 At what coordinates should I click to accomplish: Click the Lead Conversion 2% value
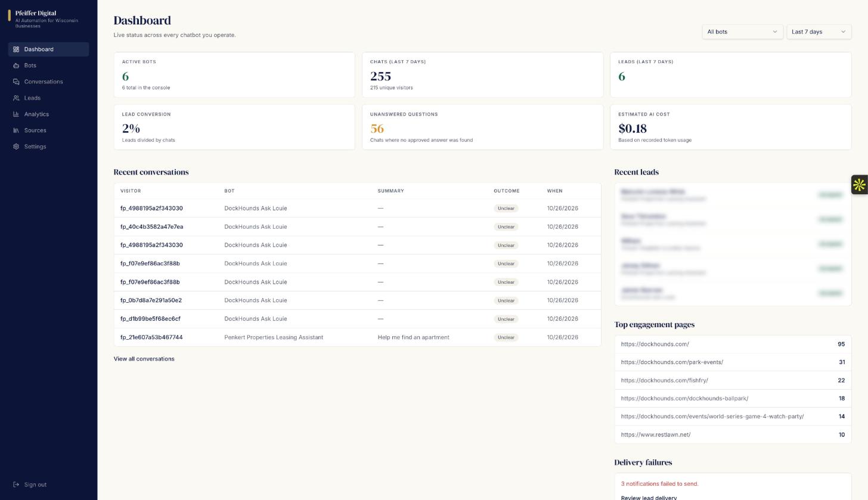pos(131,129)
